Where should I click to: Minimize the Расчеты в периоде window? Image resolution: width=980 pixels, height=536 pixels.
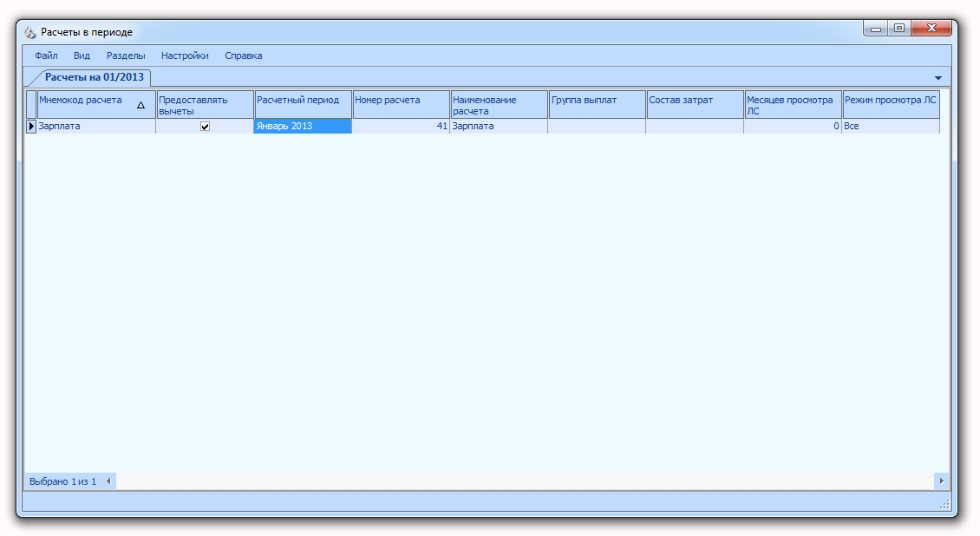tap(876, 28)
